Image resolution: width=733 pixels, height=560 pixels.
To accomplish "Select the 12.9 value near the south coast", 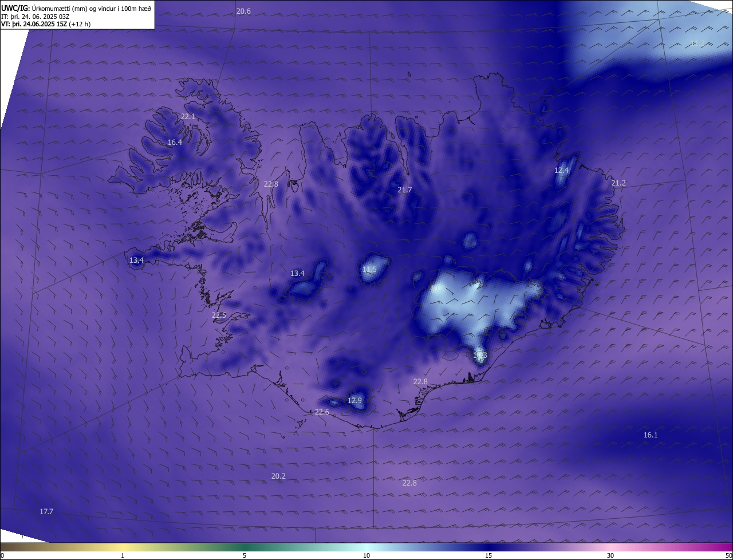I will tap(354, 401).
